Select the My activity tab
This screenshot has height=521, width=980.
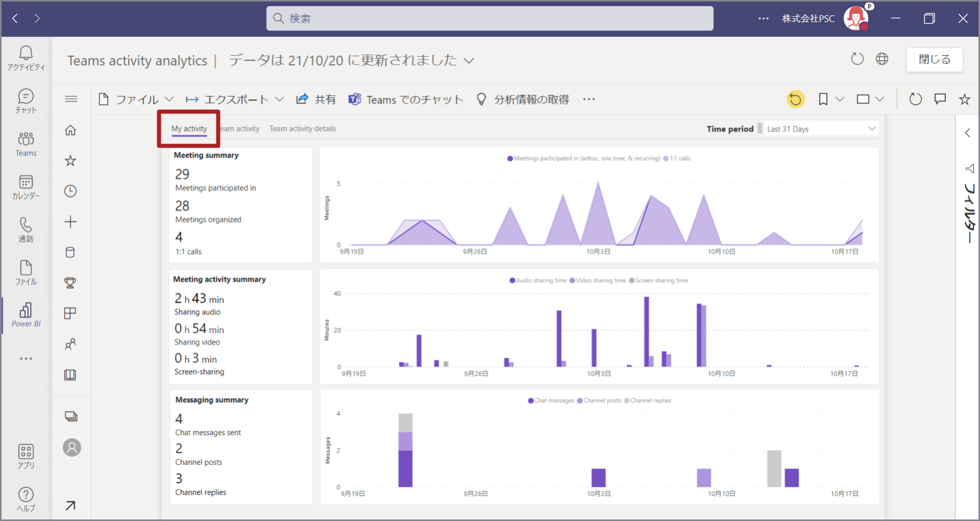coord(189,129)
